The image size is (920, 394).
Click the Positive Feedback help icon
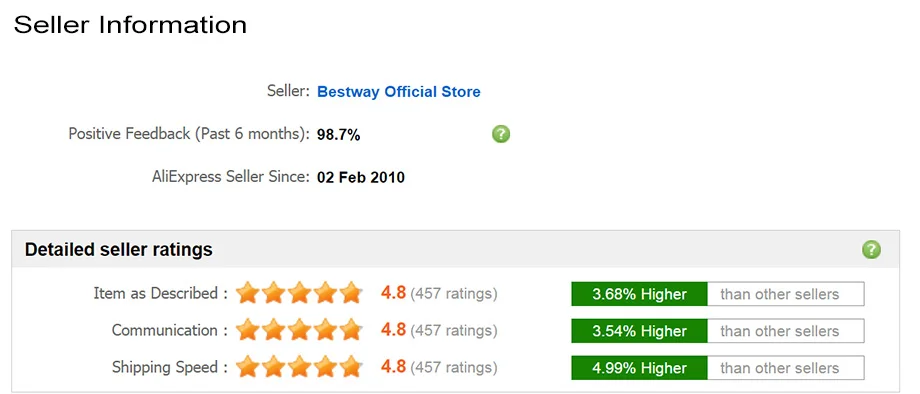(x=500, y=134)
